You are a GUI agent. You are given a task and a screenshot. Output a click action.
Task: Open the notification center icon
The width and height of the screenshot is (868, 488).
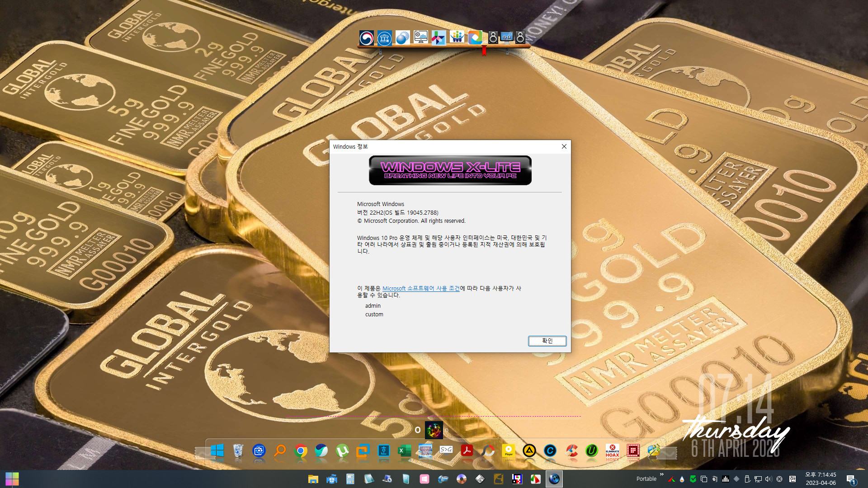851,479
